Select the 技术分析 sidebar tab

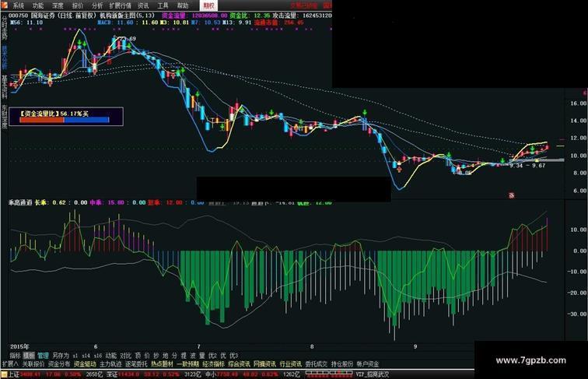[x=4, y=58]
